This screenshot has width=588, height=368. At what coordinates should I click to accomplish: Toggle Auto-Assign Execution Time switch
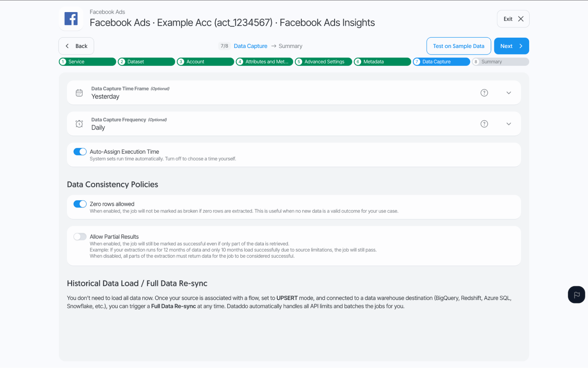coord(80,152)
